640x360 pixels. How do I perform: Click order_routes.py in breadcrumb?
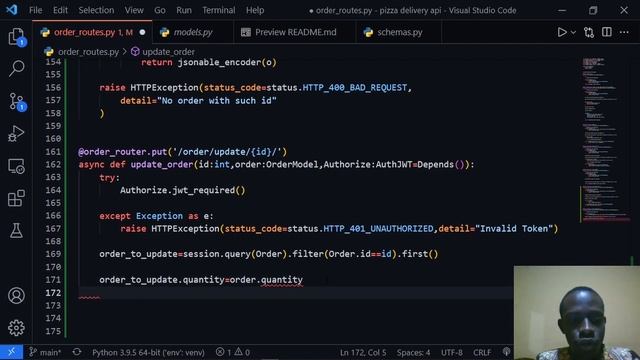(x=88, y=52)
